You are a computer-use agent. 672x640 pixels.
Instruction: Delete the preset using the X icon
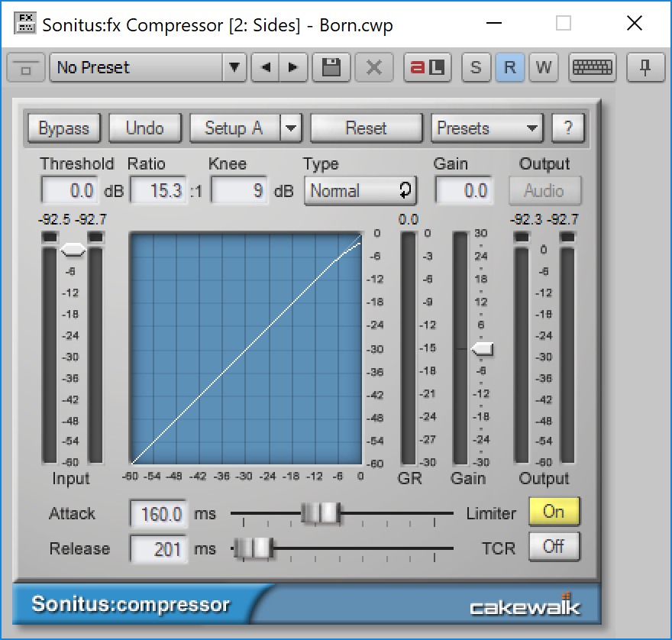373,67
